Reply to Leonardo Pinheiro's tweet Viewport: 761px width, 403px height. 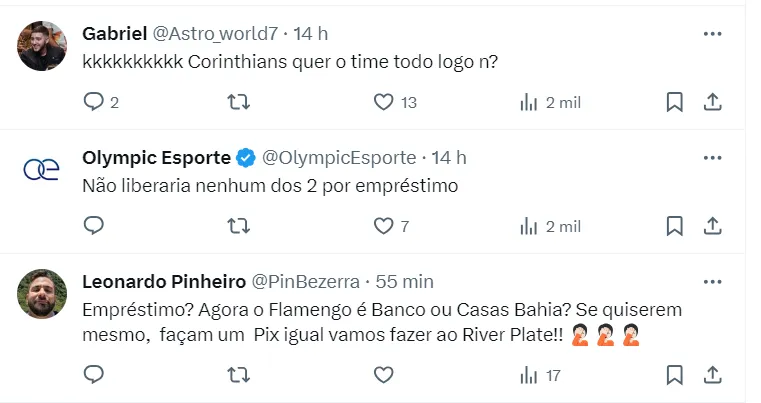pos(94,375)
